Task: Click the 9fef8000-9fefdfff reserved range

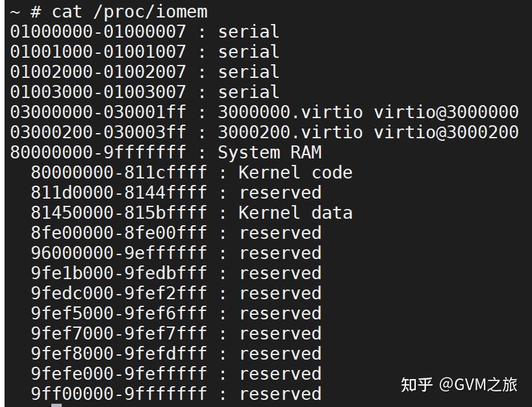Action: tap(118, 354)
